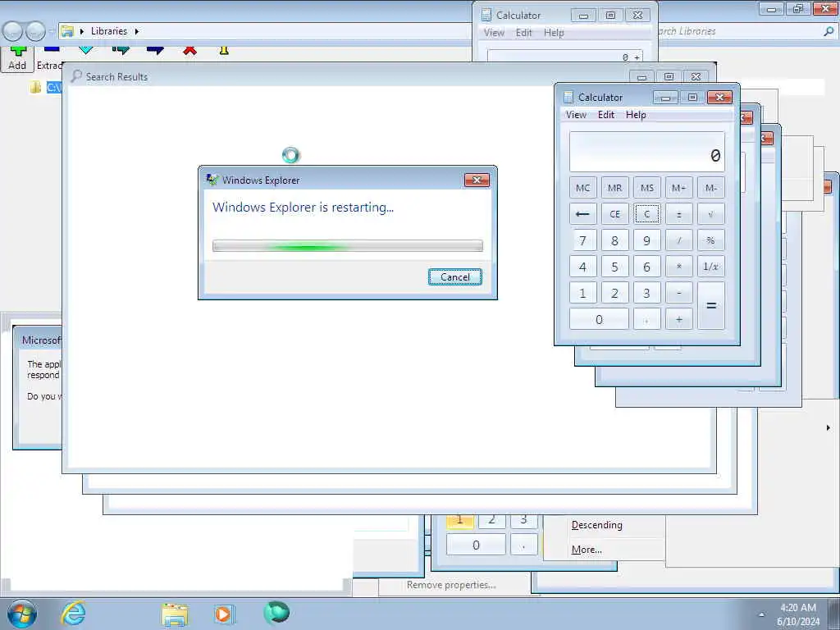Click digit 6 on the front Calculator
This screenshot has height=630, width=840.
[x=647, y=267]
